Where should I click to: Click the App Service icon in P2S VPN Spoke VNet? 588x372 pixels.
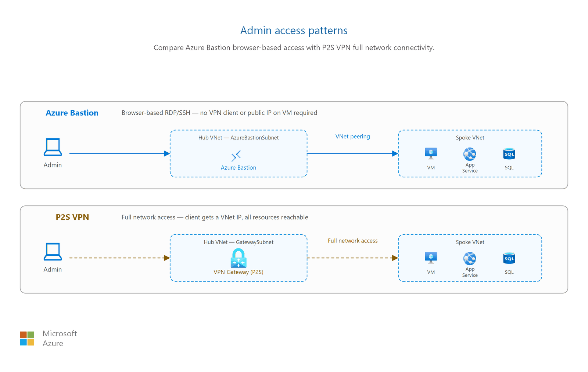(470, 258)
